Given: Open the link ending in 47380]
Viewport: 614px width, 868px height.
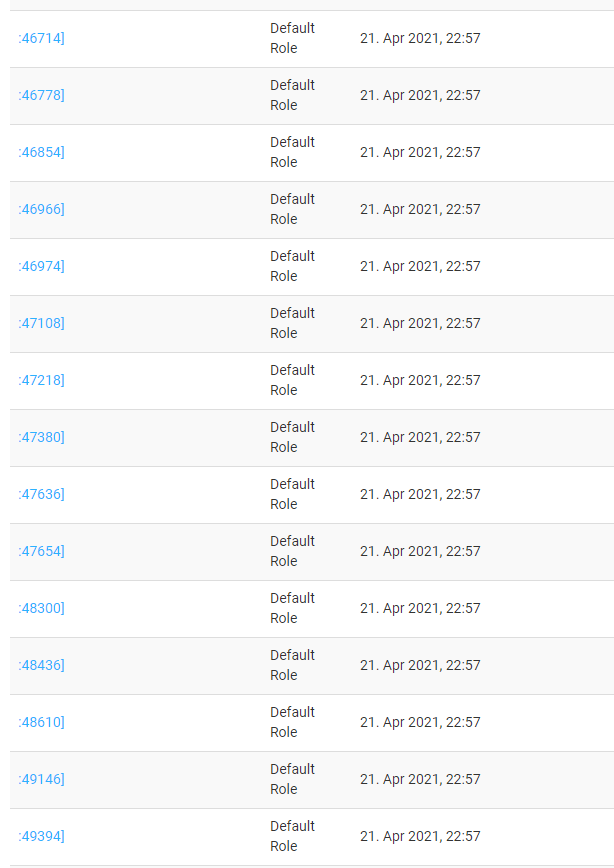Looking at the screenshot, I should [42, 437].
